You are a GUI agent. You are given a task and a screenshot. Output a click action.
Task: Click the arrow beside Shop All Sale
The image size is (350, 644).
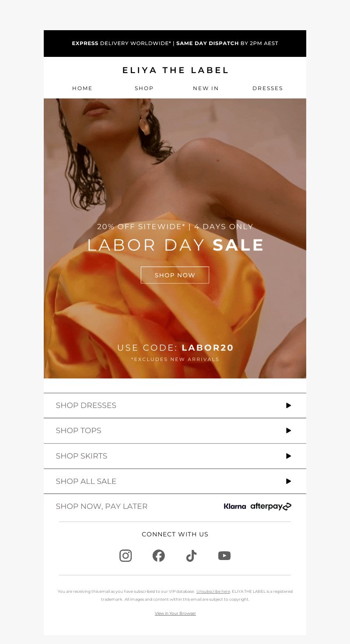pos(288,481)
